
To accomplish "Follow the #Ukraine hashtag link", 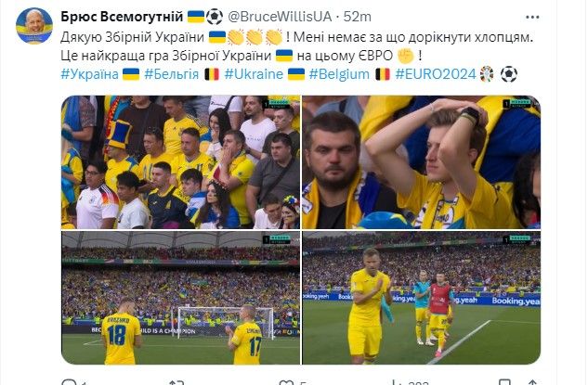I will (254, 74).
